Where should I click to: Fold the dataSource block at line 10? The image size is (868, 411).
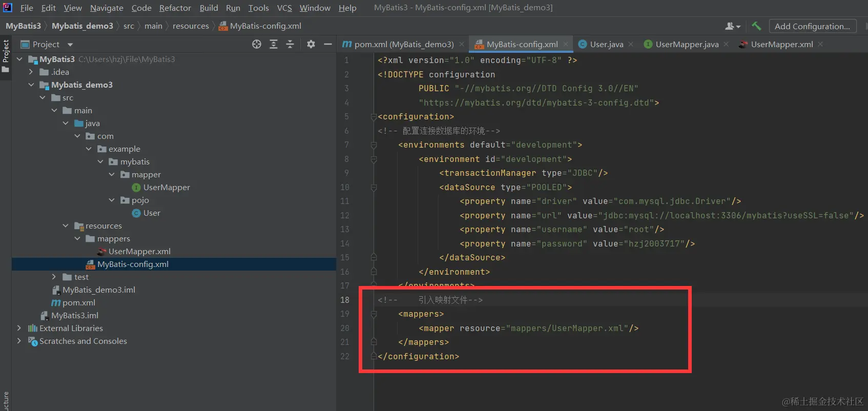(374, 188)
